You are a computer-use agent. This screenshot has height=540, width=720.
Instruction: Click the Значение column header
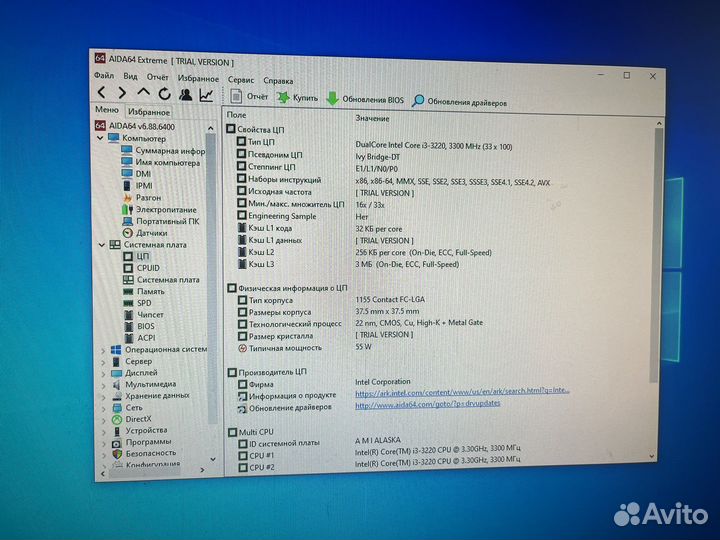coord(372,118)
